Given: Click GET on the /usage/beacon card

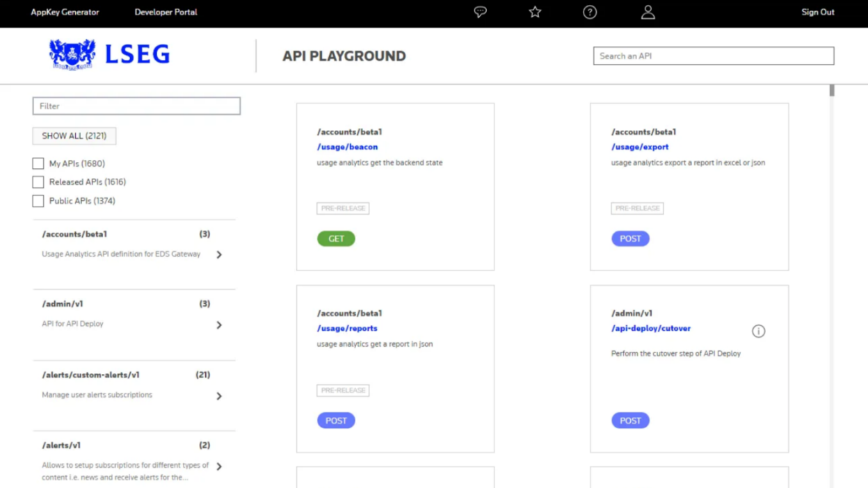Looking at the screenshot, I should click(x=336, y=238).
